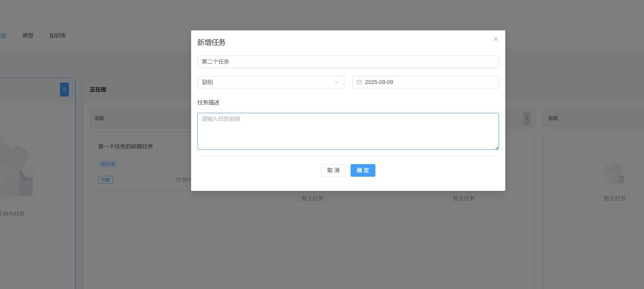Expand the 缺陷 type dropdown arrow

[x=337, y=82]
